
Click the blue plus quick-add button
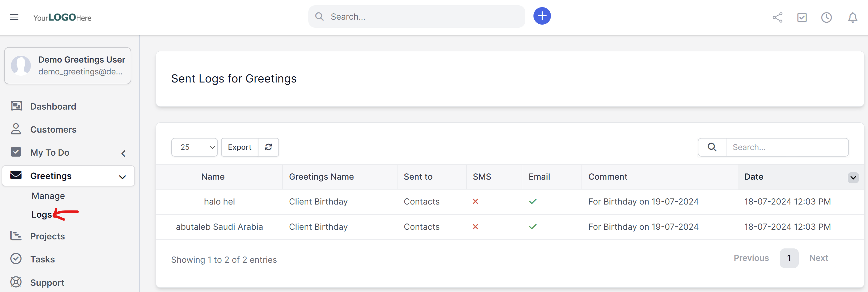(542, 16)
